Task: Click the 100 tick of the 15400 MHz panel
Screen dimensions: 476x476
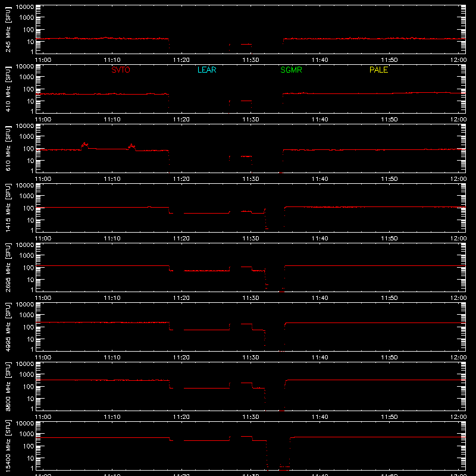Action: (x=29, y=446)
